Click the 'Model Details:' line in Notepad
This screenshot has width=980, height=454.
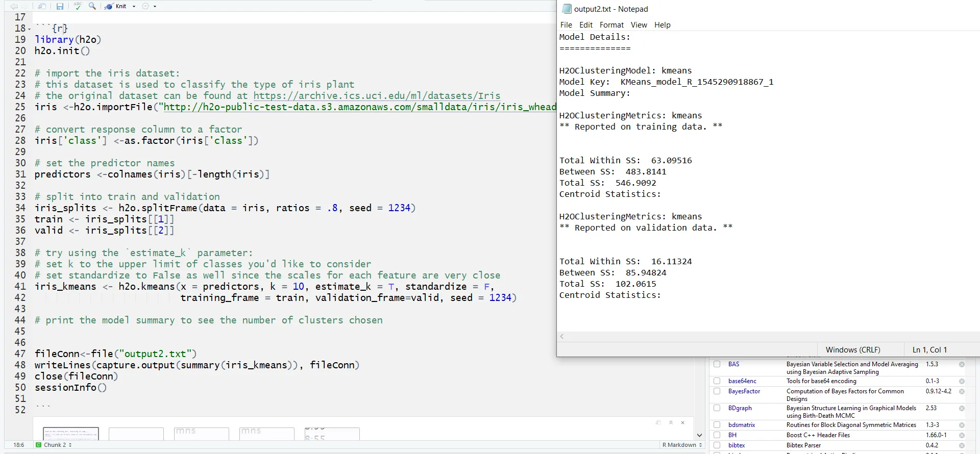[595, 37]
